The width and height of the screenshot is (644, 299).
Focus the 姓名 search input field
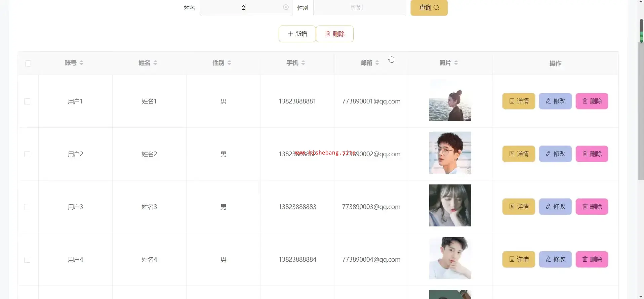(246, 8)
